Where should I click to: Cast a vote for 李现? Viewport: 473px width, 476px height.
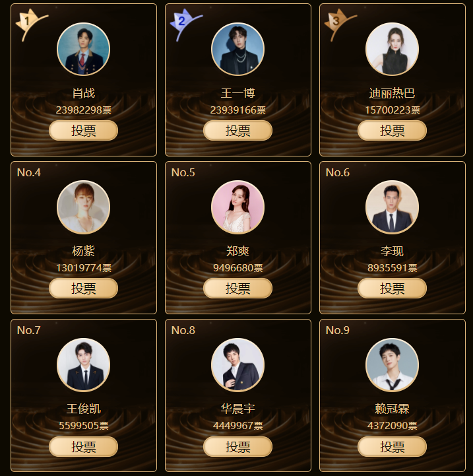(x=392, y=289)
